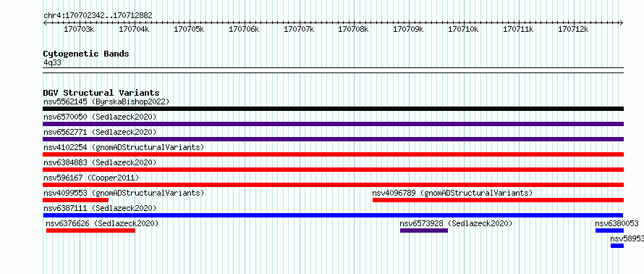The width and height of the screenshot is (644, 274).
Task: Click ruler tick 170707k
Action: [300, 29]
